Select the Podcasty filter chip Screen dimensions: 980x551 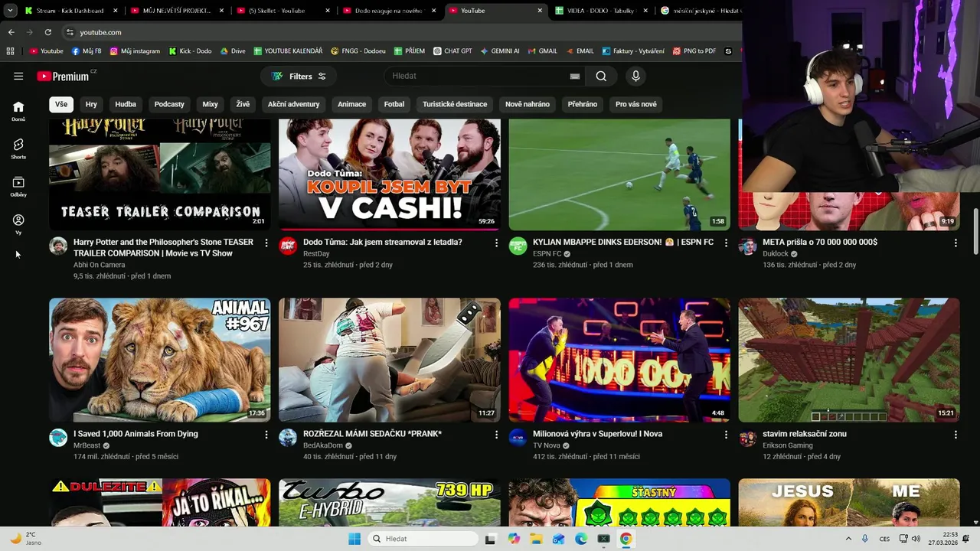pyautogui.click(x=169, y=104)
